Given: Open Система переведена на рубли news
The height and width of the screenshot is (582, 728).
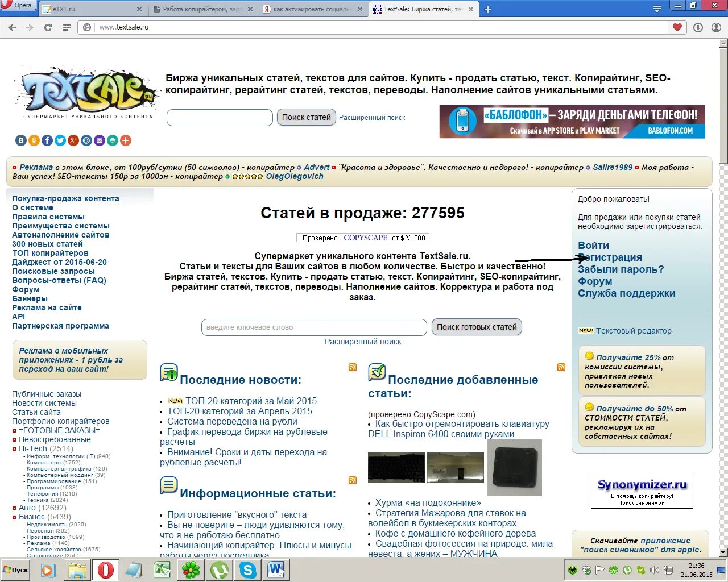Looking at the screenshot, I should [x=232, y=421].
